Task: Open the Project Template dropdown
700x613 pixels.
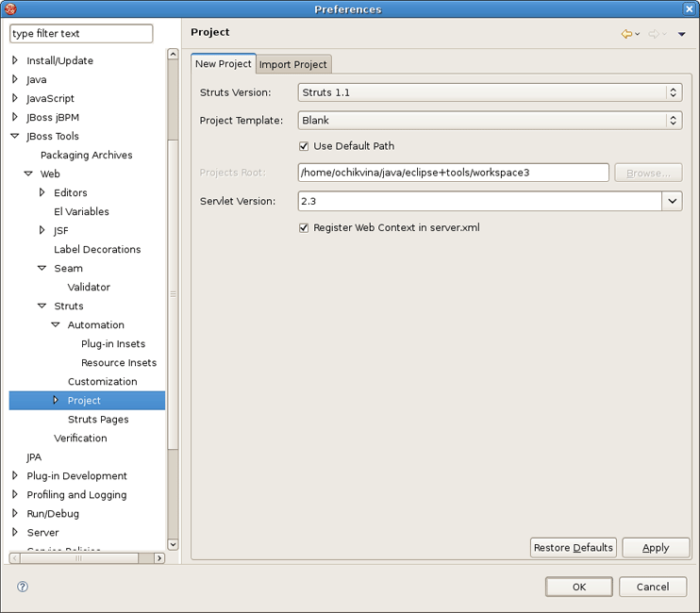Action: pyautogui.click(x=490, y=121)
